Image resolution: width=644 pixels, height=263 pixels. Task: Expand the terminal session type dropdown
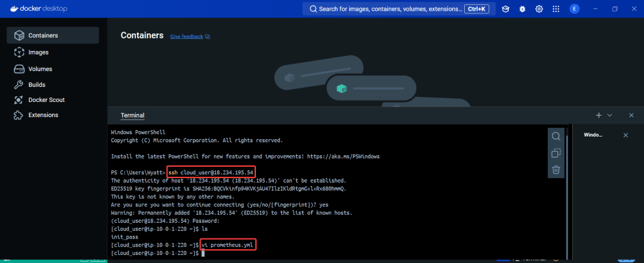pos(609,116)
